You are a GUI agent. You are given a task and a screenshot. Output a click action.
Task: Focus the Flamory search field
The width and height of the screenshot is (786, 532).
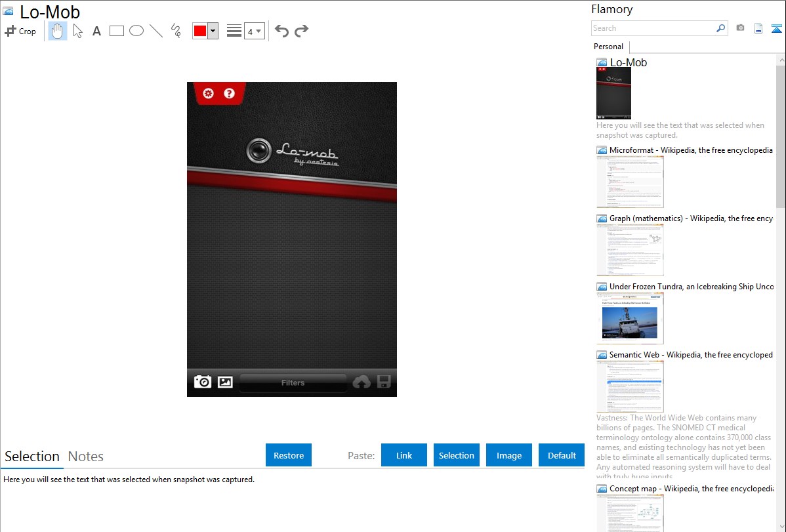[x=653, y=28]
